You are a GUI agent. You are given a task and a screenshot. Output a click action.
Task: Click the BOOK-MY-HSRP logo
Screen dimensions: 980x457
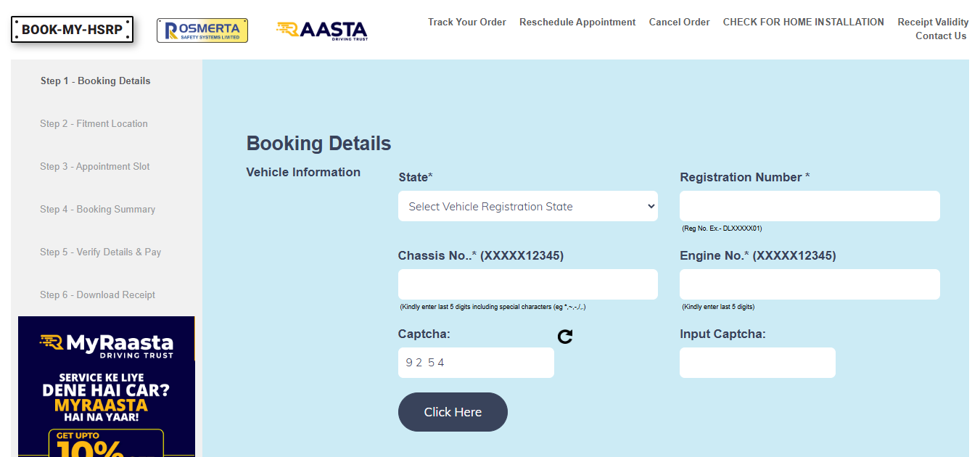pos(71,29)
